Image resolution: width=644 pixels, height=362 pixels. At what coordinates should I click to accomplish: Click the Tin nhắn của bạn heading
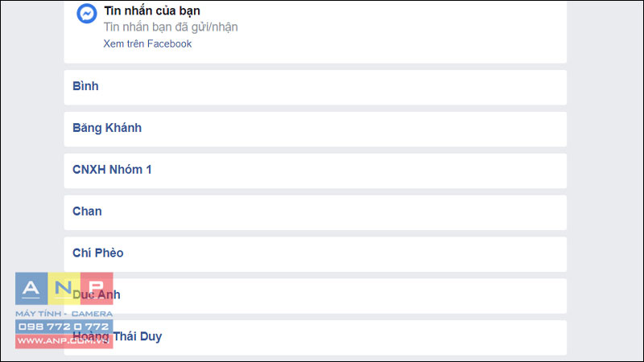pyautogui.click(x=152, y=10)
